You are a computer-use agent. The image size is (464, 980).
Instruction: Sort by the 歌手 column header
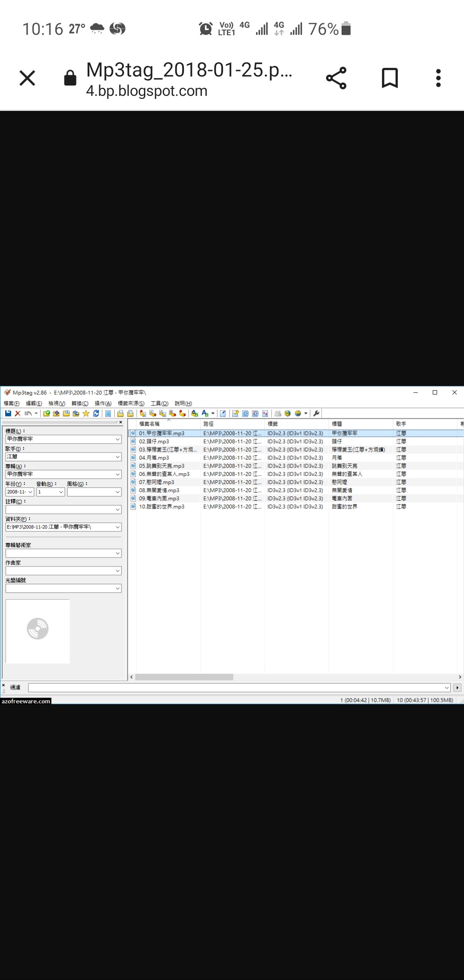point(425,424)
